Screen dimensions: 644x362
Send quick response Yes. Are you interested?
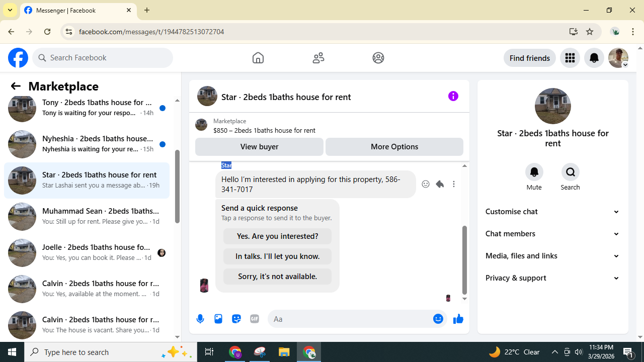(x=277, y=236)
